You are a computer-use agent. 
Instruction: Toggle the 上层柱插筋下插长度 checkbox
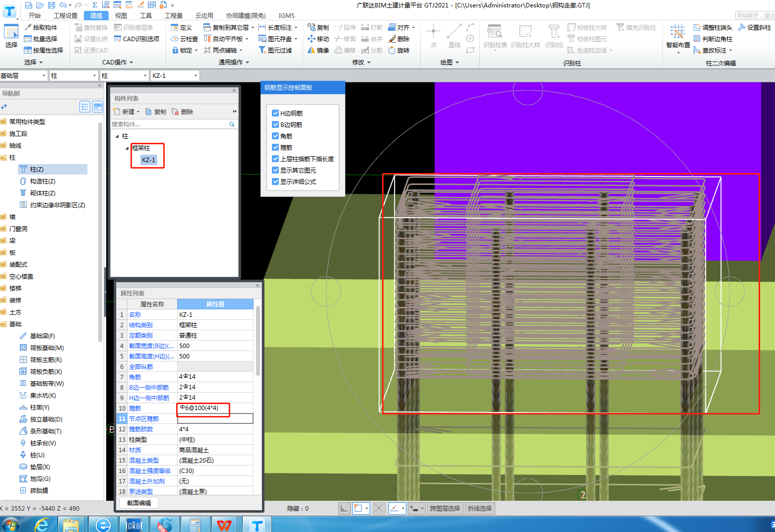275,159
